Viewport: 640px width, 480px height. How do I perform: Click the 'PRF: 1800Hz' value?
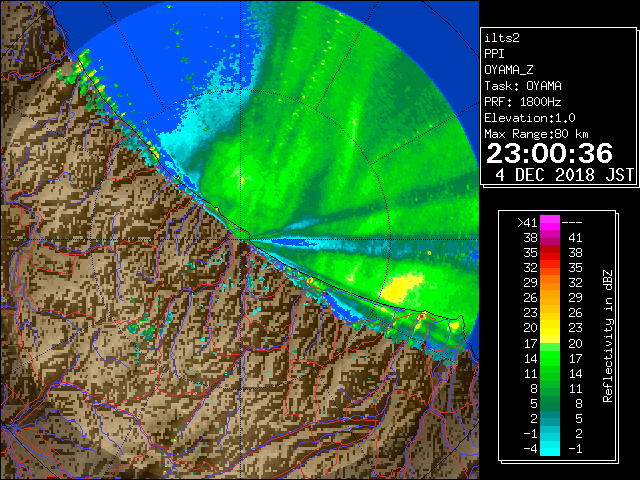[523, 102]
